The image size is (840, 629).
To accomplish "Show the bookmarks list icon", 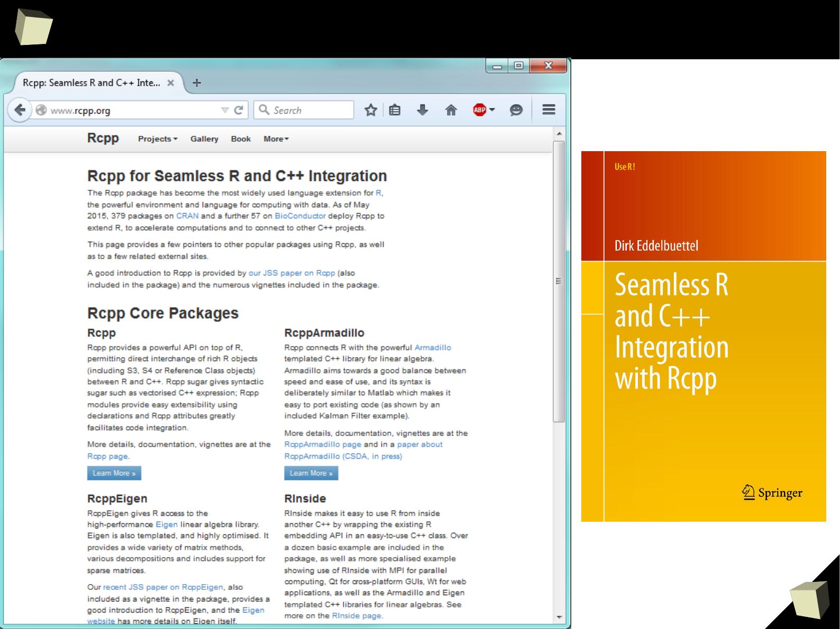I will (395, 110).
